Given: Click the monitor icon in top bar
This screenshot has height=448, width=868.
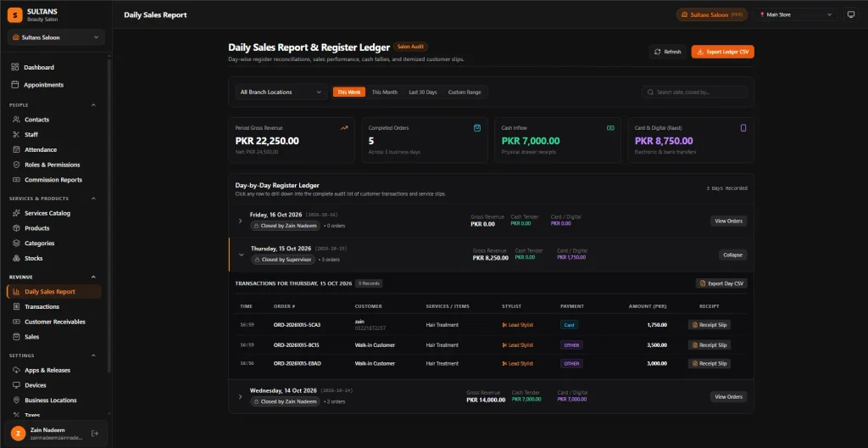Looking at the screenshot, I should pos(851,15).
